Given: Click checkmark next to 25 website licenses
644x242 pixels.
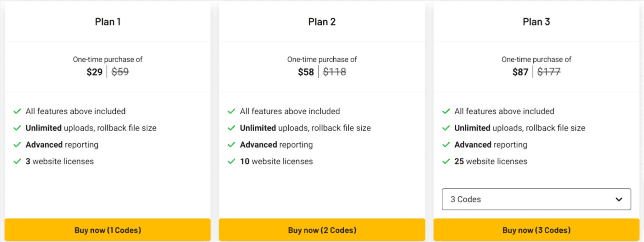Looking at the screenshot, I should (446, 162).
